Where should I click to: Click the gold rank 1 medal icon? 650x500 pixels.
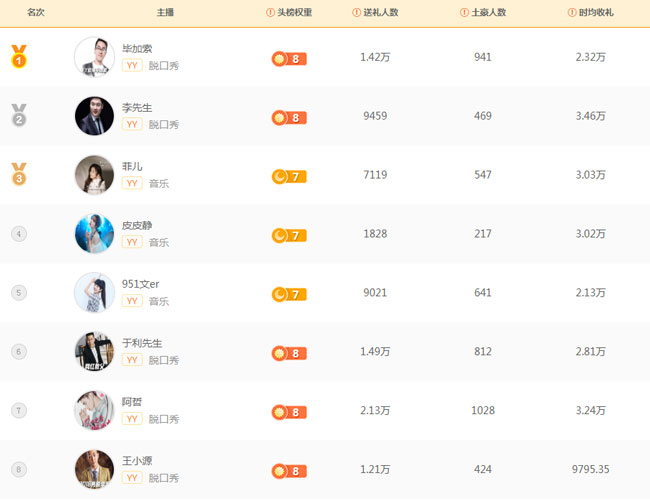click(x=19, y=56)
